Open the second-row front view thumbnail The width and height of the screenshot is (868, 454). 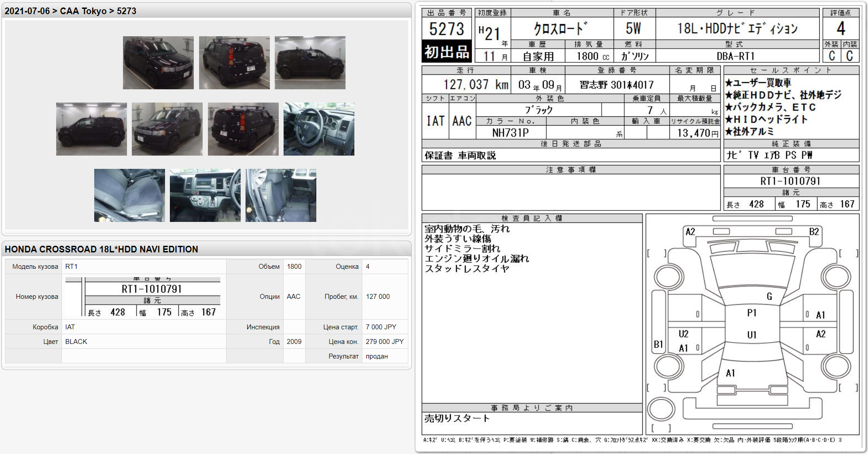point(167,129)
